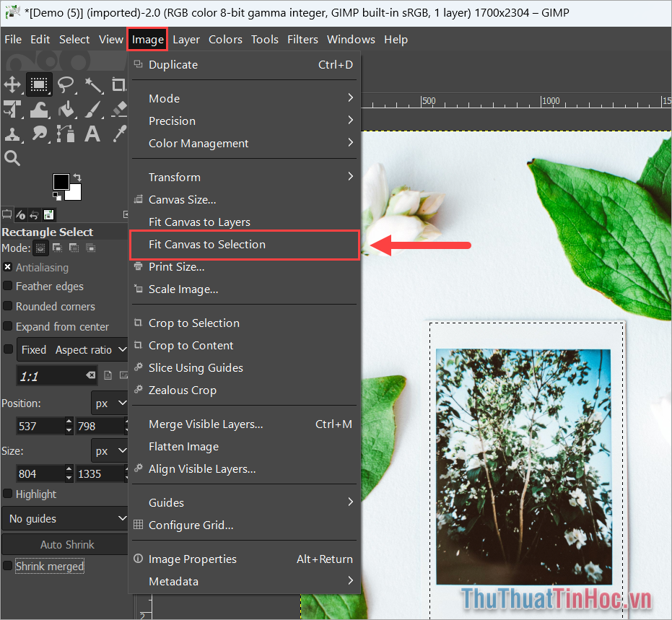
Task: Select the Clone stamp tool
Action: [x=12, y=134]
